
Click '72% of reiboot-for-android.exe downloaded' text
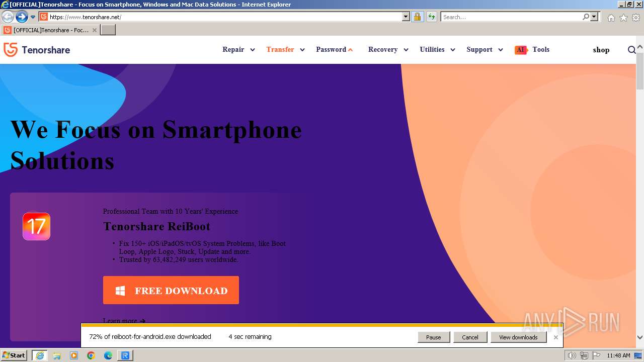(x=150, y=337)
